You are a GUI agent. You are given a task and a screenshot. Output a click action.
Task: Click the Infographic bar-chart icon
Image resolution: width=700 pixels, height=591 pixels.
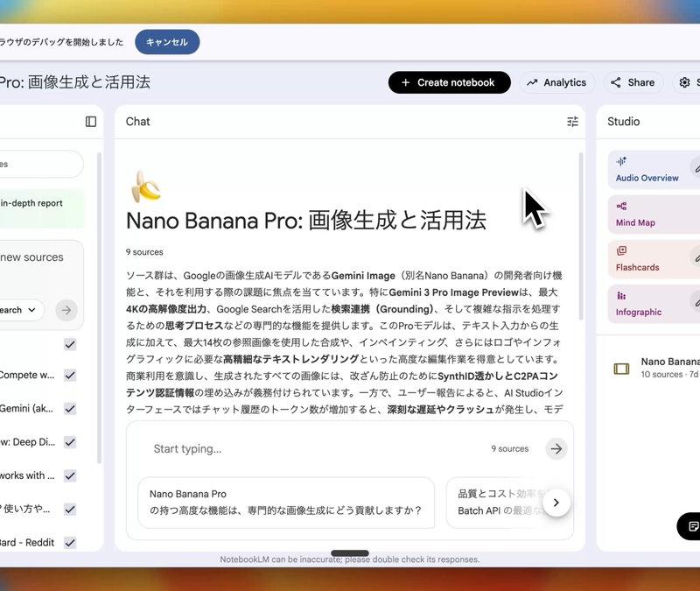tap(621, 296)
